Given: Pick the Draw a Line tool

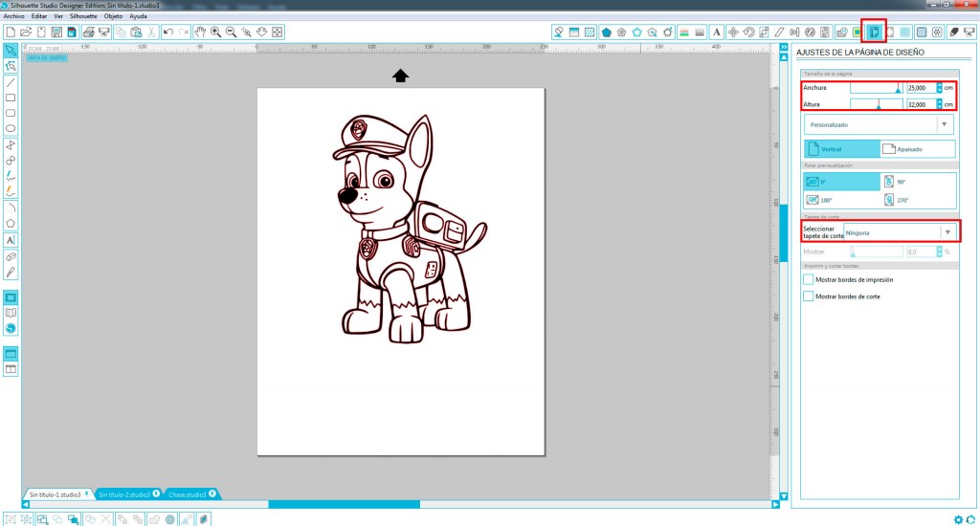Looking at the screenshot, I should tap(11, 82).
